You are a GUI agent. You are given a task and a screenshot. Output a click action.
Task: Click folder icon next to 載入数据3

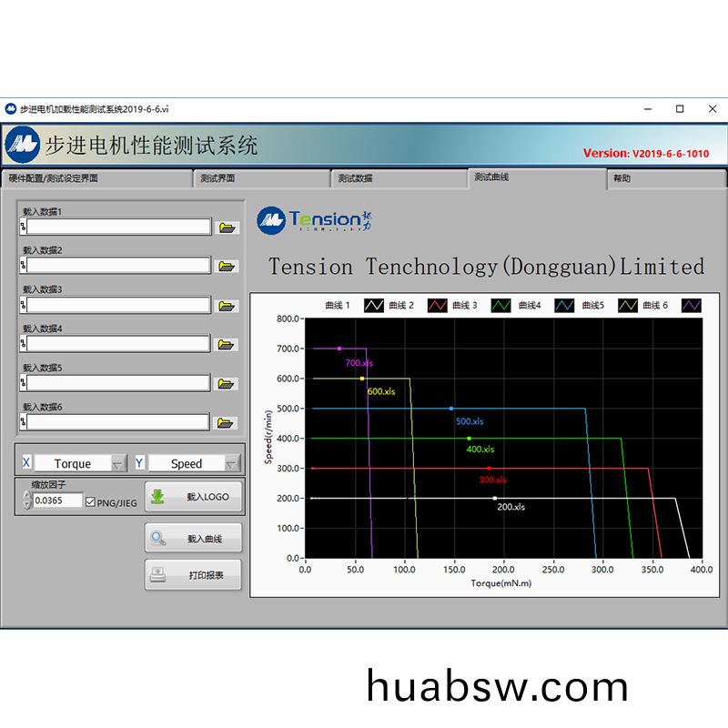click(227, 306)
